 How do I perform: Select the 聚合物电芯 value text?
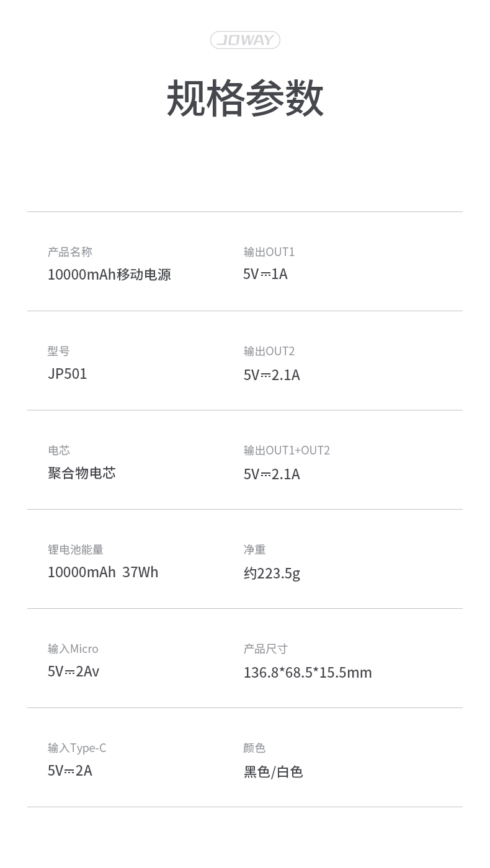coord(82,473)
